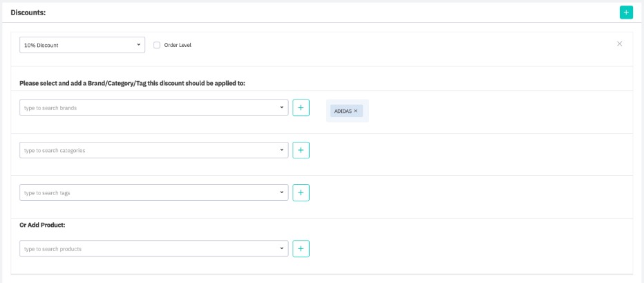This screenshot has height=283, width=644.
Task: Remove the ADIDAS brand tag
Action: pyautogui.click(x=356, y=111)
